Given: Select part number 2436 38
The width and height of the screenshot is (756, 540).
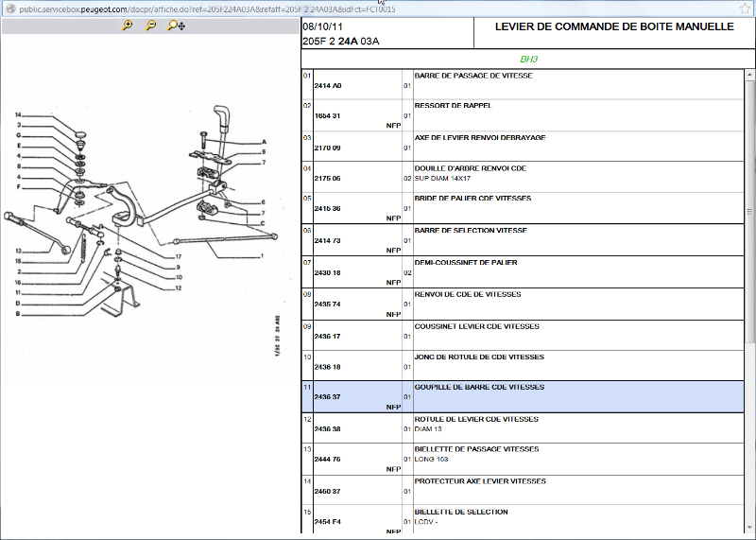Looking at the screenshot, I should (327, 428).
